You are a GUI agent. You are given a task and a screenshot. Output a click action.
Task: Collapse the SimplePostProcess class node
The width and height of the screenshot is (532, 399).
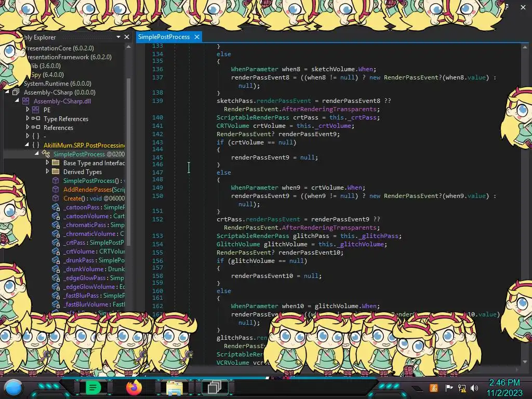point(37,153)
